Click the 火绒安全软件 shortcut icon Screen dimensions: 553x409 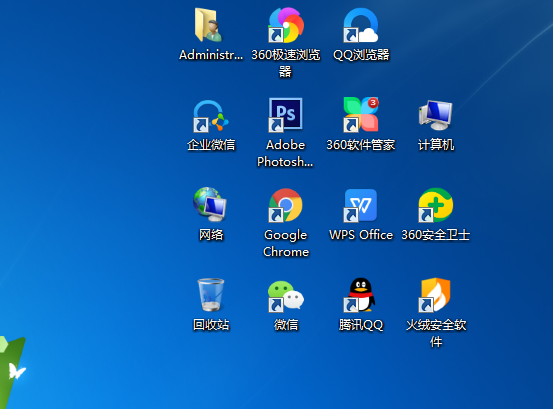tap(435, 295)
